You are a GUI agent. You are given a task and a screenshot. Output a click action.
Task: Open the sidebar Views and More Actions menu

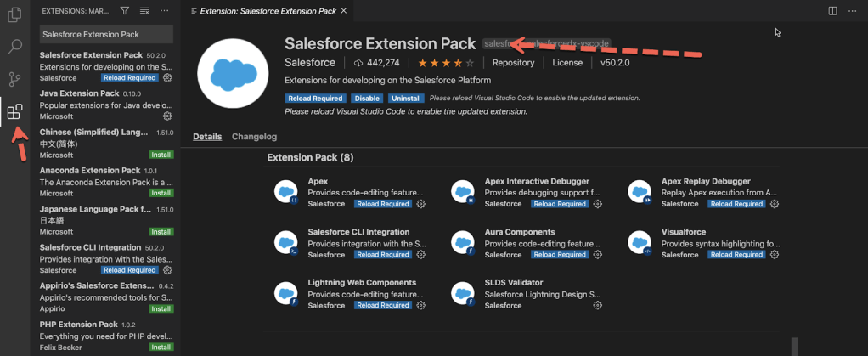pyautogui.click(x=164, y=11)
